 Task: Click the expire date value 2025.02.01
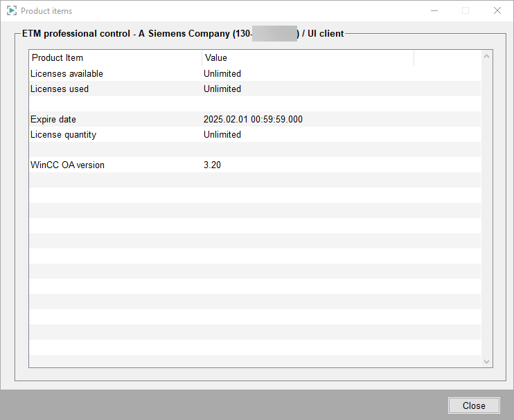click(253, 119)
